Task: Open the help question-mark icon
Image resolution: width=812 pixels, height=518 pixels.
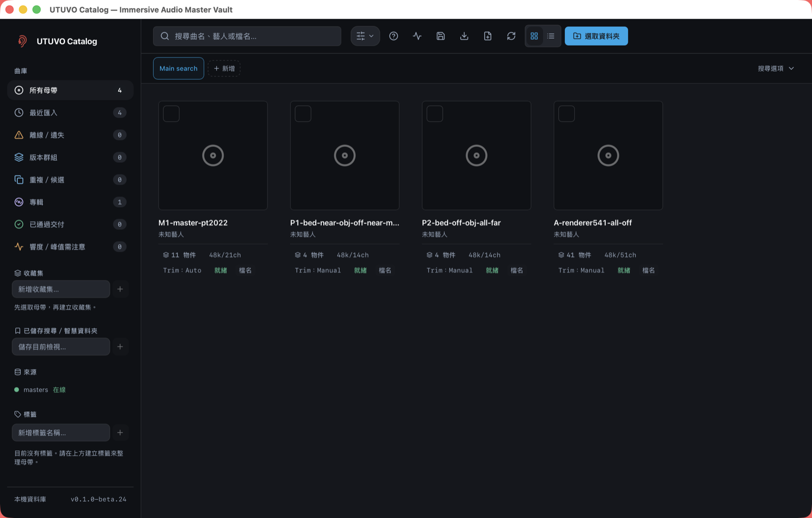Action: tap(393, 36)
